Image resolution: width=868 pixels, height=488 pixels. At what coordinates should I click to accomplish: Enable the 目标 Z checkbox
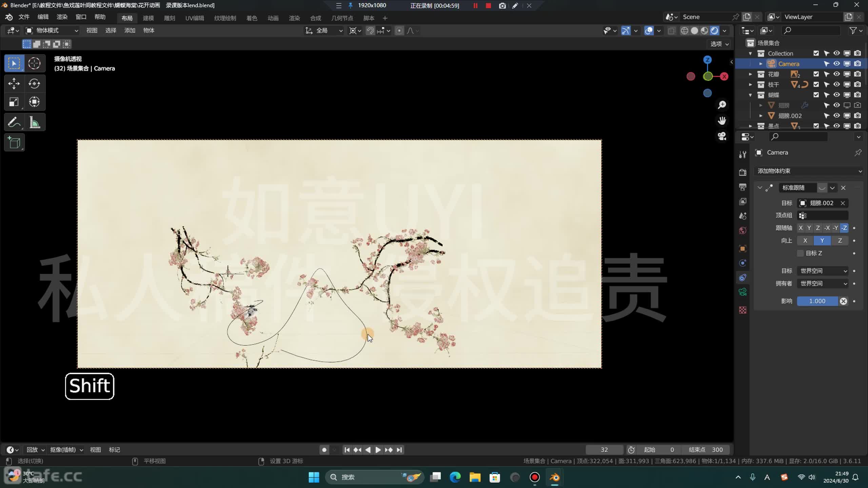(x=800, y=253)
